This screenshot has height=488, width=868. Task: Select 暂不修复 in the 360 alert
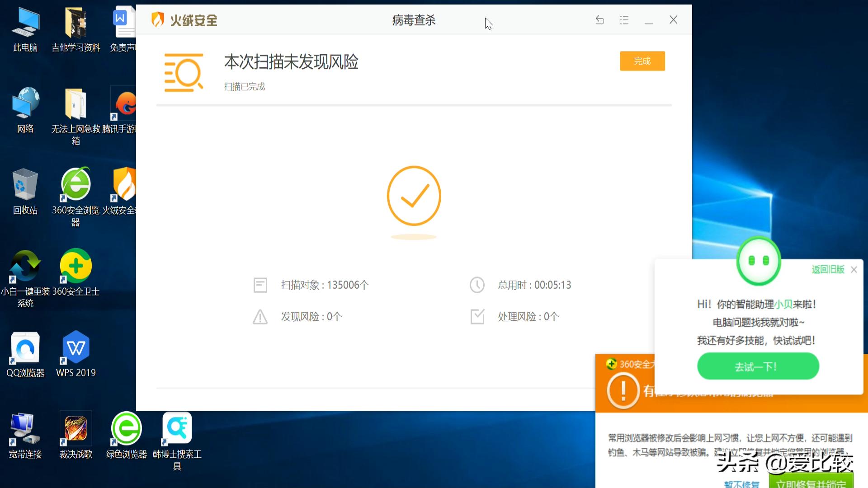coord(741,484)
